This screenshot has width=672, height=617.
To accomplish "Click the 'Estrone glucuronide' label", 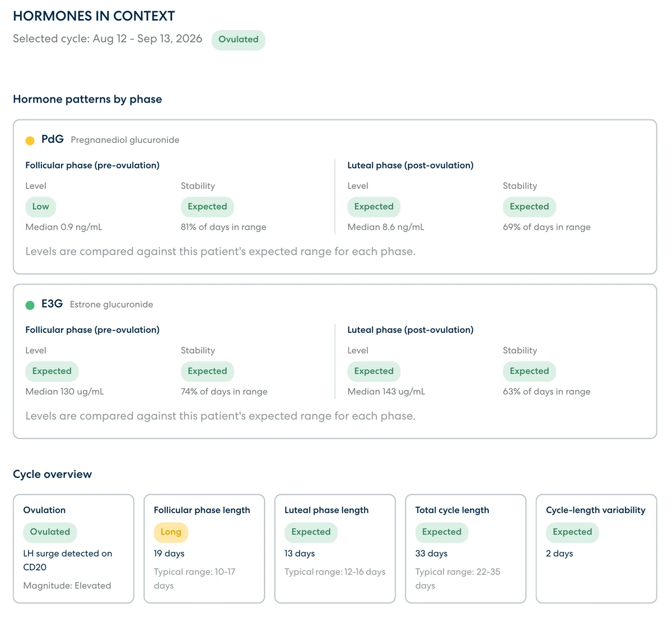I will click(x=111, y=305).
